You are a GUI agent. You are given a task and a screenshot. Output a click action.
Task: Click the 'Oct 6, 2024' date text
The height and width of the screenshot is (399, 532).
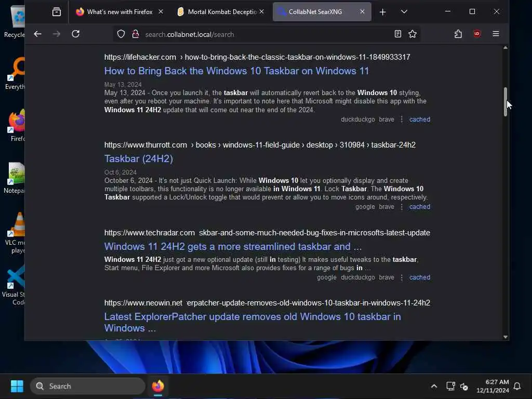click(121, 172)
